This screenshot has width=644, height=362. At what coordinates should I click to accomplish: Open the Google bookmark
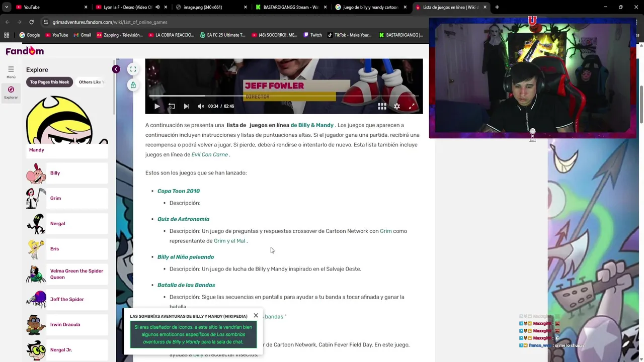pyautogui.click(x=29, y=35)
